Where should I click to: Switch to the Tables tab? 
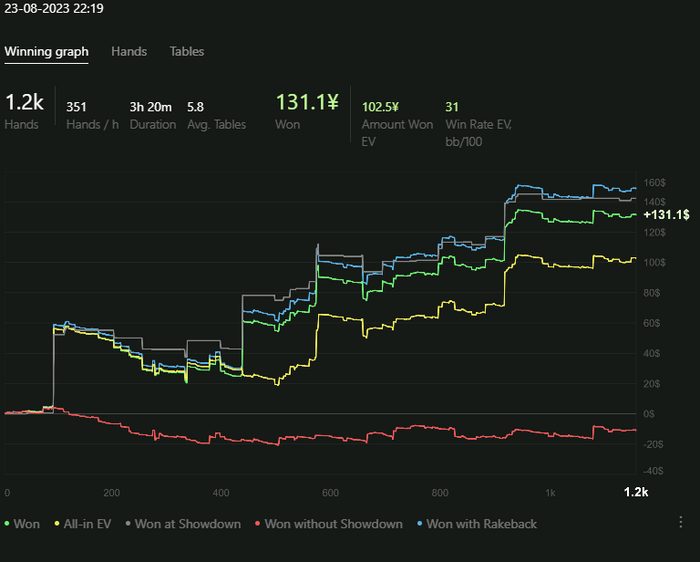187,51
